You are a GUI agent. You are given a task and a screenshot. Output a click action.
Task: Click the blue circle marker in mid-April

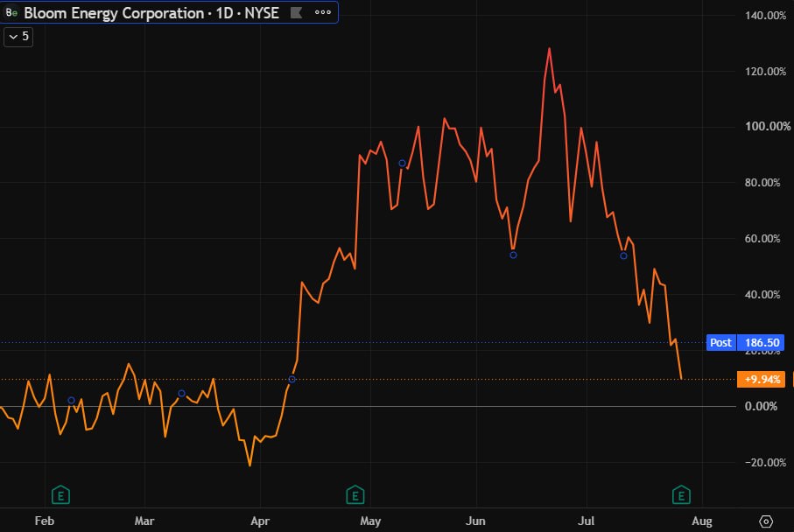pos(292,379)
